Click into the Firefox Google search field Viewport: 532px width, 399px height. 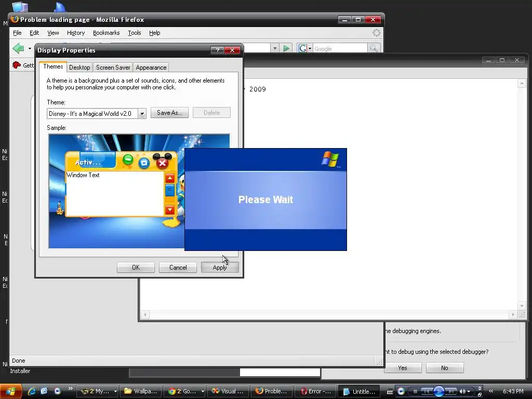[x=340, y=48]
